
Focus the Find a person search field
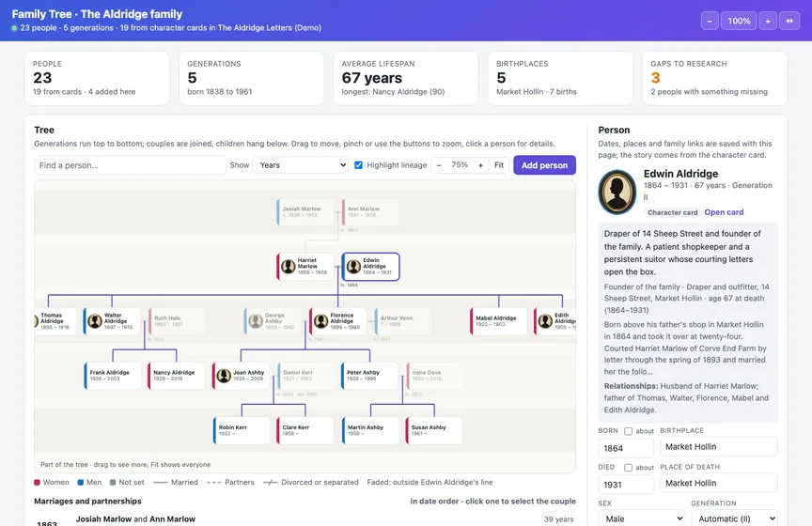pyautogui.click(x=130, y=165)
